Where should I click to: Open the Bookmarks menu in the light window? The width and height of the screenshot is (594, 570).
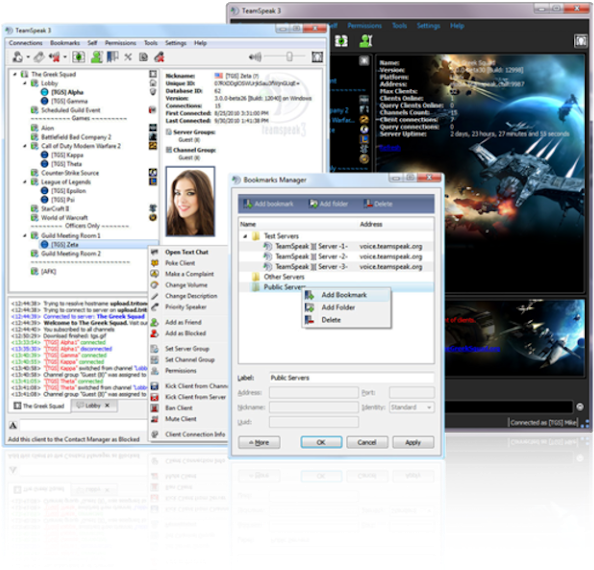point(65,43)
